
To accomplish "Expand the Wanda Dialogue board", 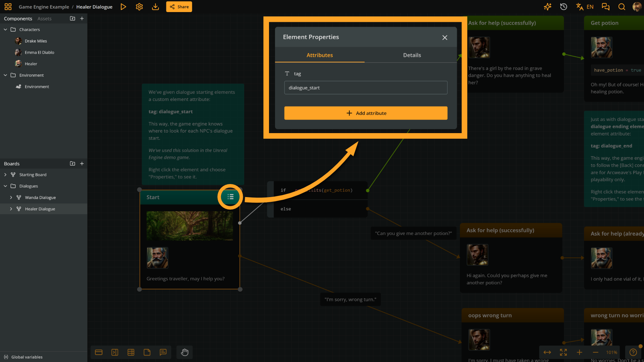I will point(11,197).
